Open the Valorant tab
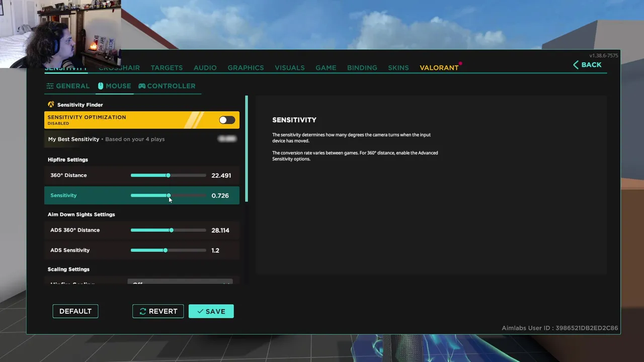Screen dimensions: 644x362 tap(439, 67)
